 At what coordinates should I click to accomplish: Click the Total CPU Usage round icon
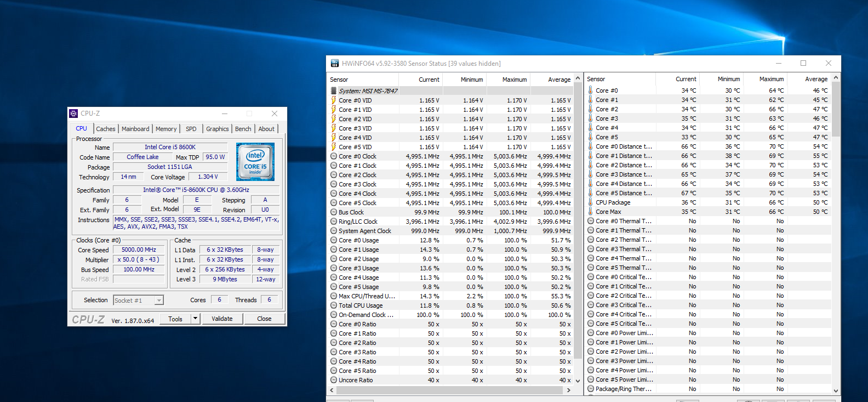(334, 305)
